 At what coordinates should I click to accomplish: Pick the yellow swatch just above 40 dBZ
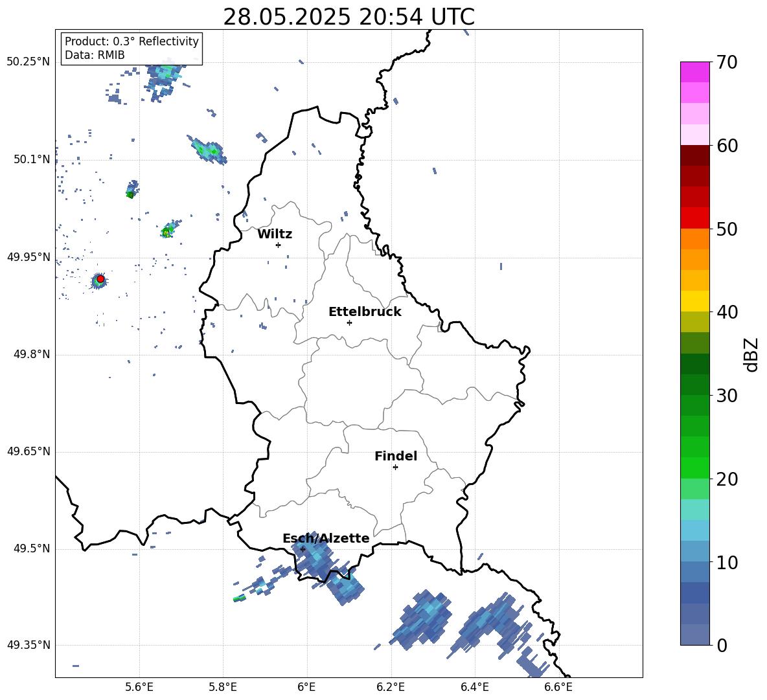(695, 301)
